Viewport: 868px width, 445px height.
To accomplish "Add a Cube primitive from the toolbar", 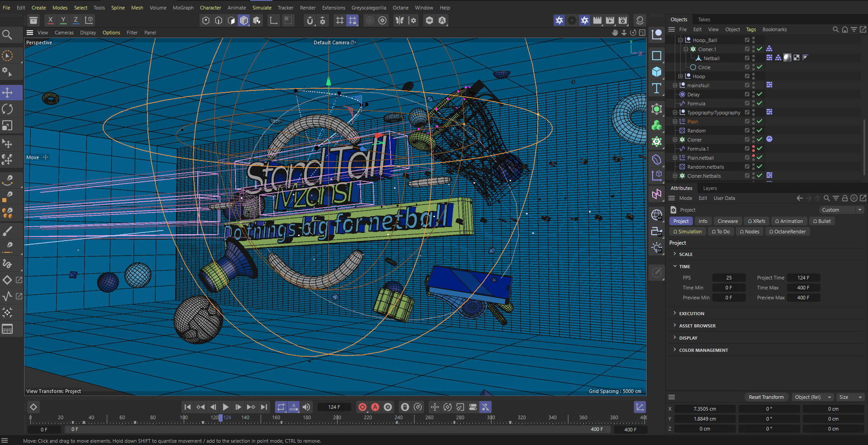I will click(x=656, y=72).
